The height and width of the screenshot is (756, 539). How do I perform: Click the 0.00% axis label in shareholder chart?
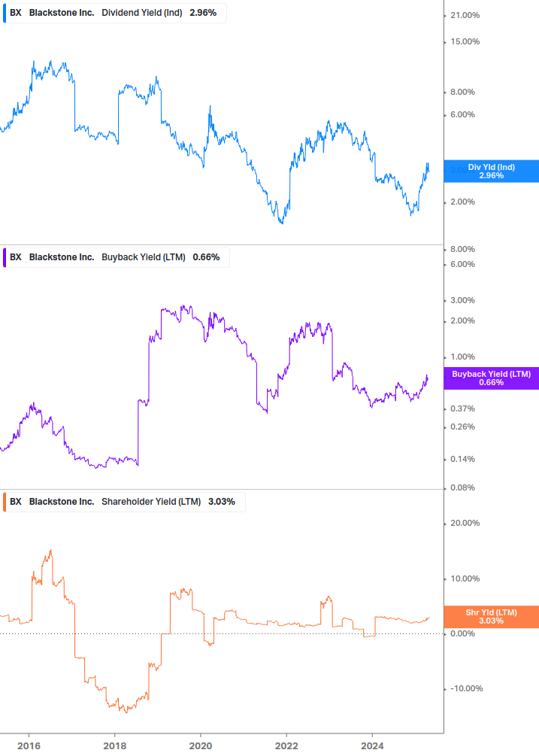pyautogui.click(x=462, y=633)
